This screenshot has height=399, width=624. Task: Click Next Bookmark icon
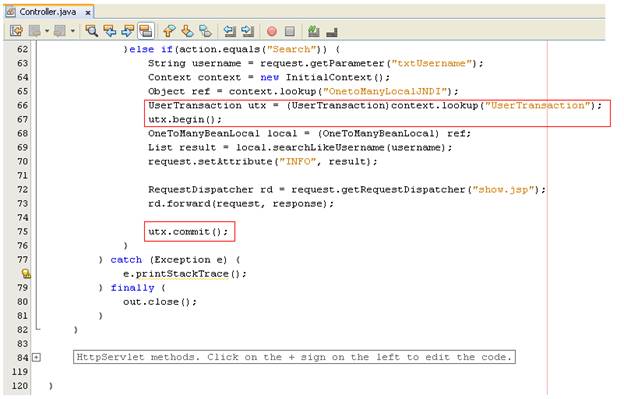[x=187, y=31]
